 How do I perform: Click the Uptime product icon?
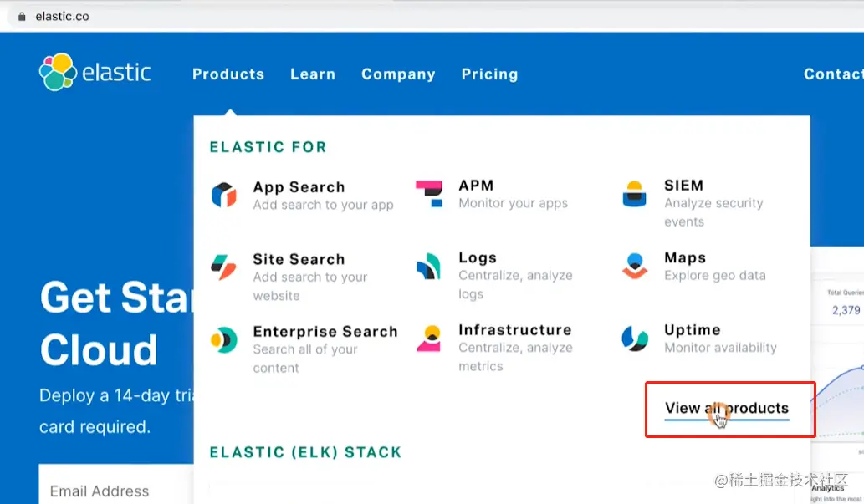click(635, 339)
